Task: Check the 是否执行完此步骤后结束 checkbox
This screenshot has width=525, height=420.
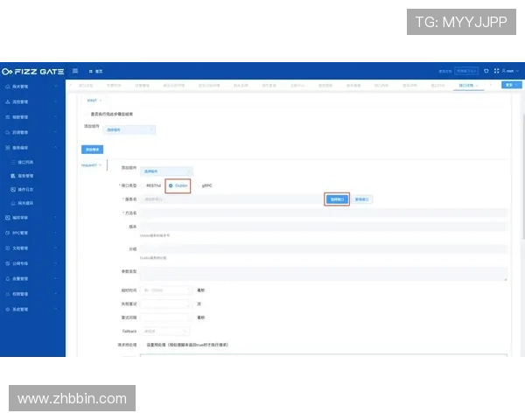Action: pyautogui.click(x=86, y=114)
